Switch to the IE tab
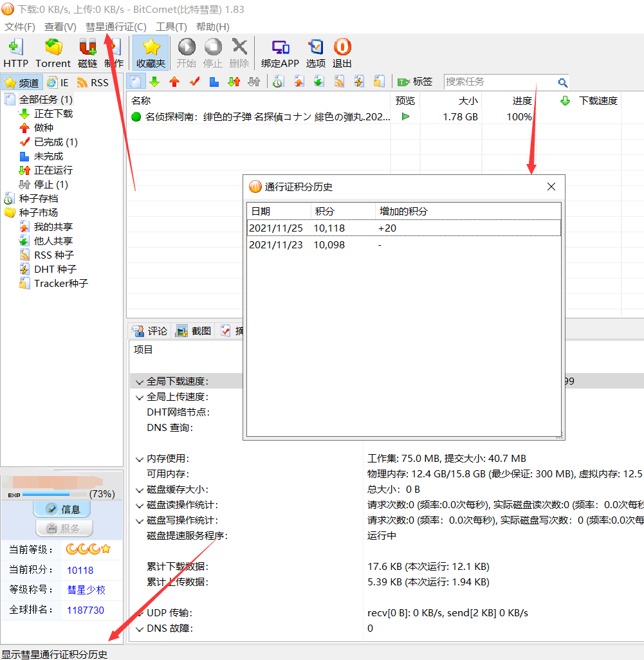The image size is (644, 660). (58, 83)
